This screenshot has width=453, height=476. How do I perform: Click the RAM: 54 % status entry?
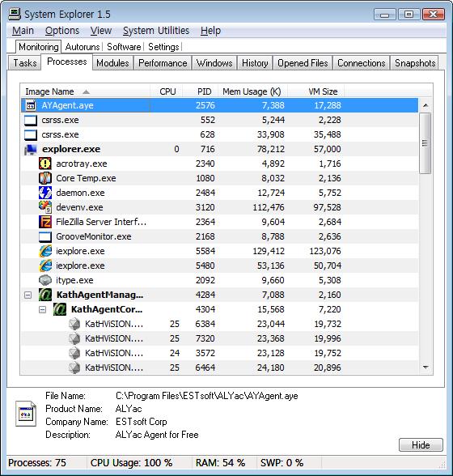tap(220, 463)
